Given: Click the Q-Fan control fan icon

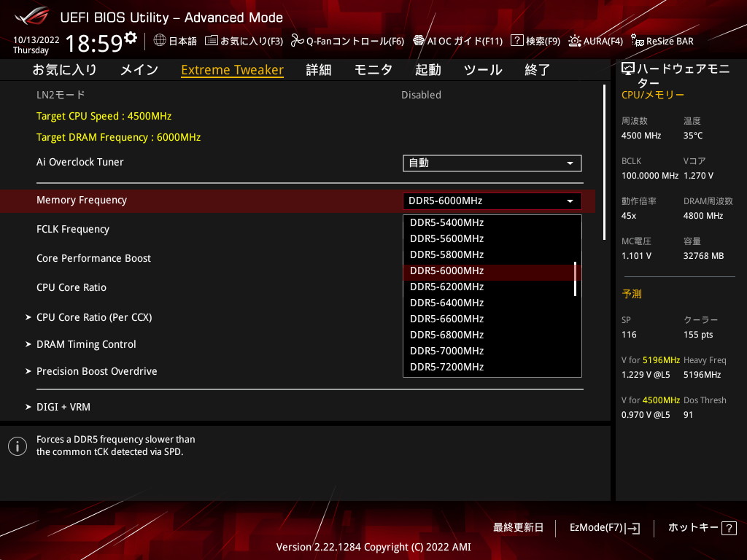Looking at the screenshot, I should (x=298, y=41).
